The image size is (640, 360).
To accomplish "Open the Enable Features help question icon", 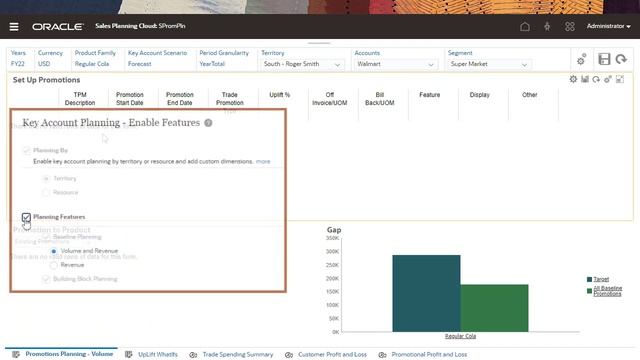I will [208, 123].
